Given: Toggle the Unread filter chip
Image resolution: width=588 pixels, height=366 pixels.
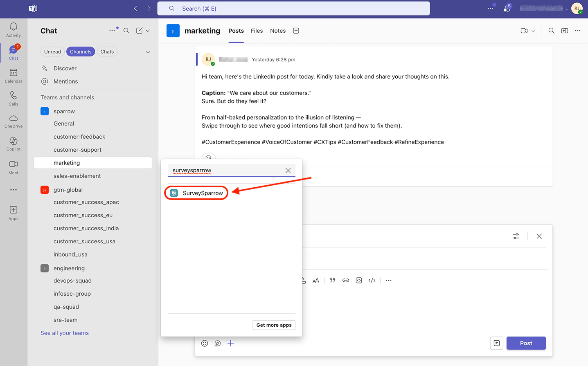Looking at the screenshot, I should [x=52, y=52].
